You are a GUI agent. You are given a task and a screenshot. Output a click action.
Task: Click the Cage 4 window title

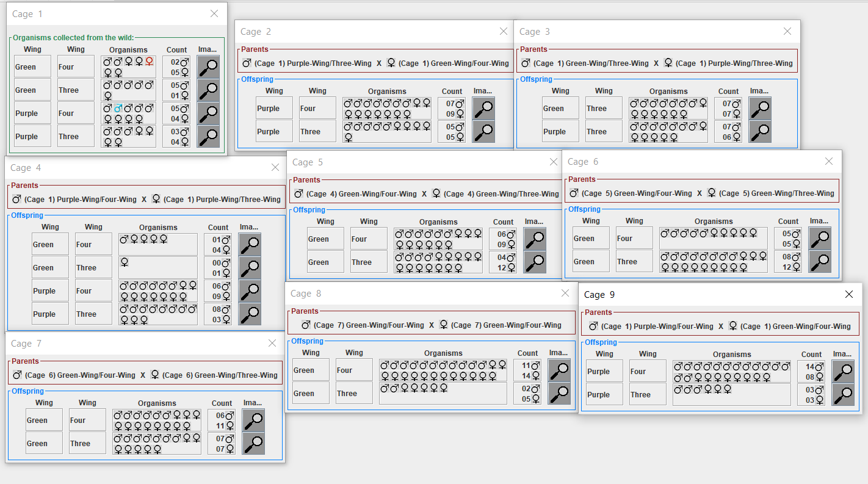pyautogui.click(x=26, y=168)
